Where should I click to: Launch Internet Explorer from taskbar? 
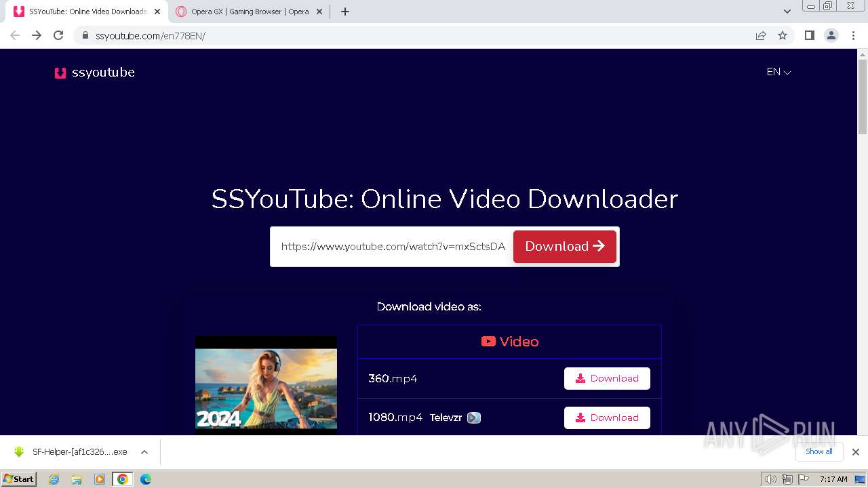click(54, 479)
